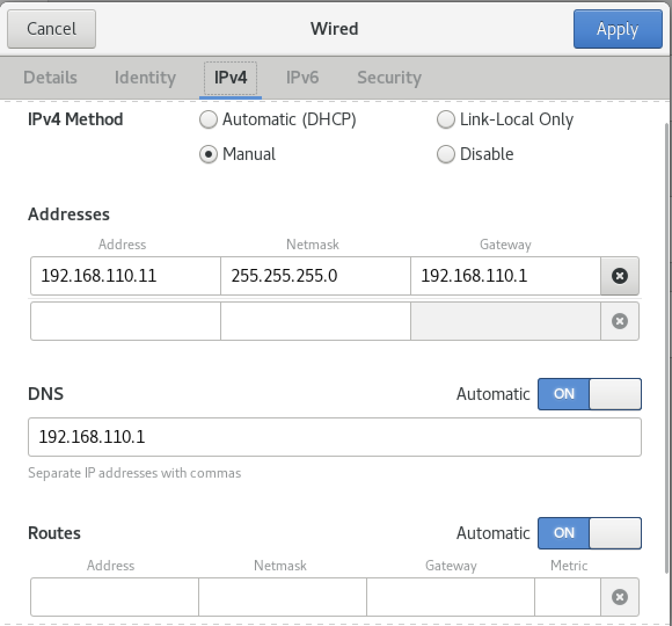Edit the netmask field 255.255.255.0
672x626 pixels.
point(315,276)
